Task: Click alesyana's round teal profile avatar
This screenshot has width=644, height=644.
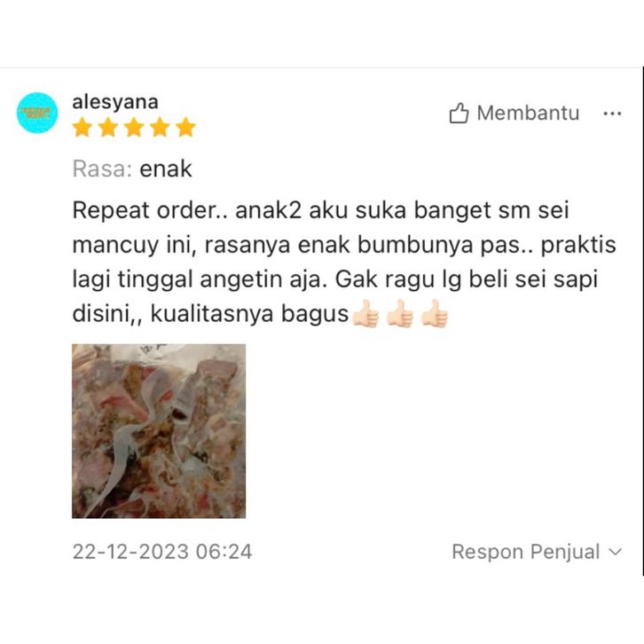Action: click(37, 113)
